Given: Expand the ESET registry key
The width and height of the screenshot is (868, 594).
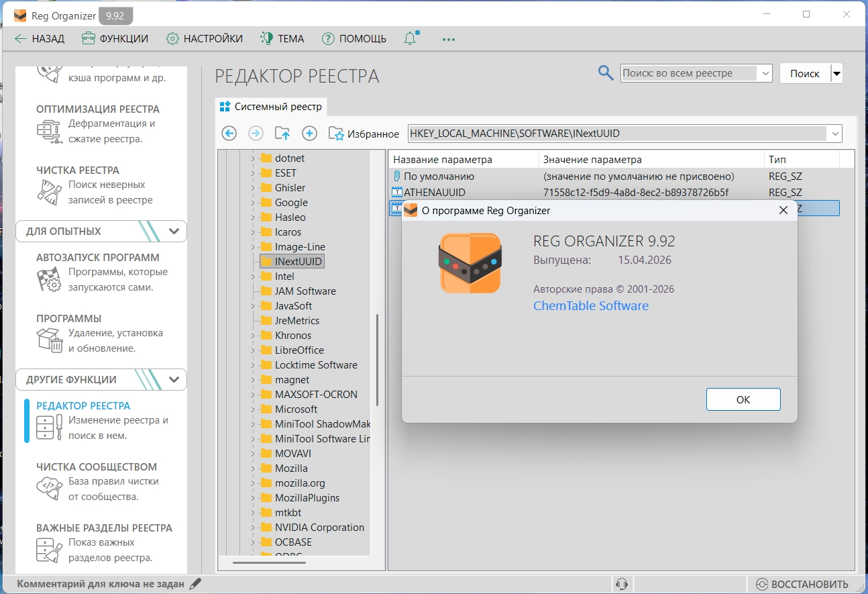Looking at the screenshot, I should pyautogui.click(x=253, y=173).
